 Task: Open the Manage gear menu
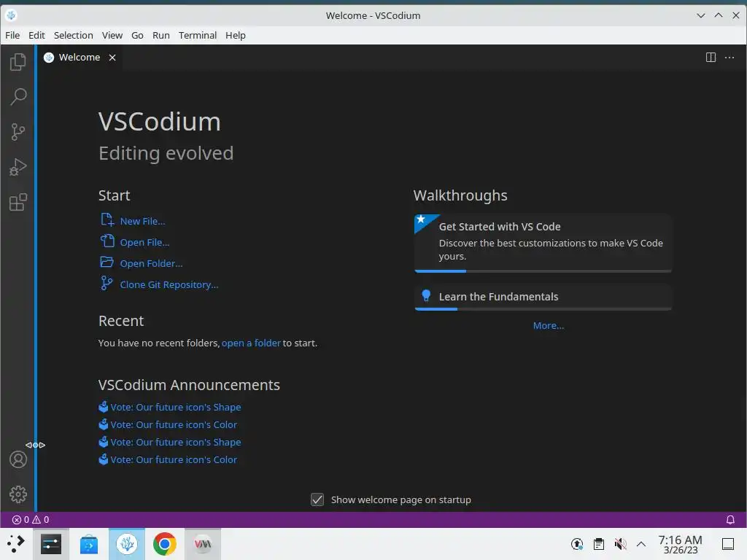18,494
